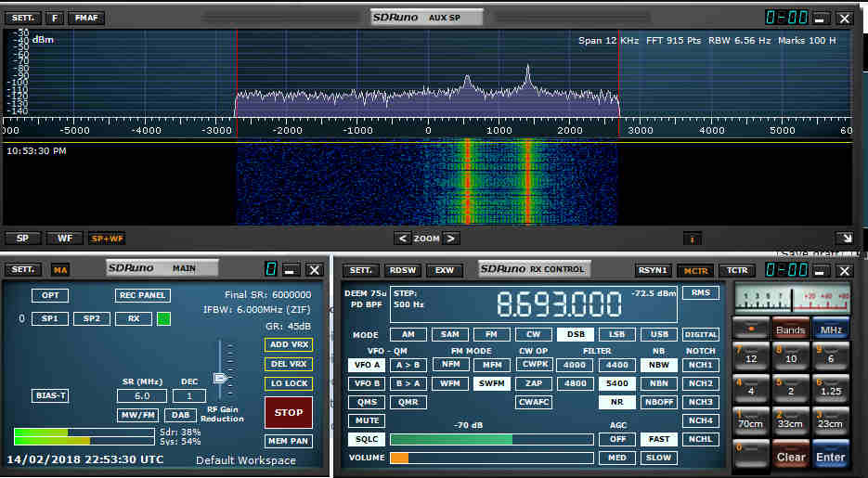This screenshot has width=868, height=478.
Task: Enable the NR noise reduction button
Action: click(x=616, y=402)
